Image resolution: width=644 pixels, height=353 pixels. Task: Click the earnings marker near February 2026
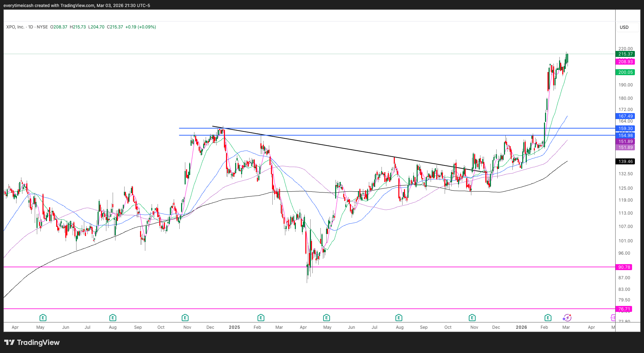coord(548,318)
